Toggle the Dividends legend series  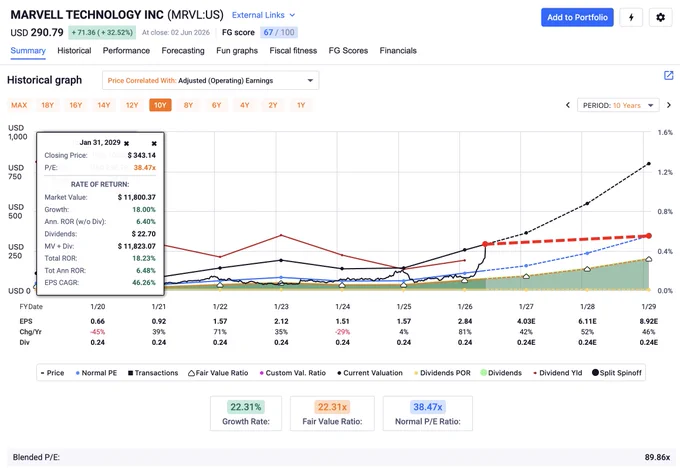point(501,373)
